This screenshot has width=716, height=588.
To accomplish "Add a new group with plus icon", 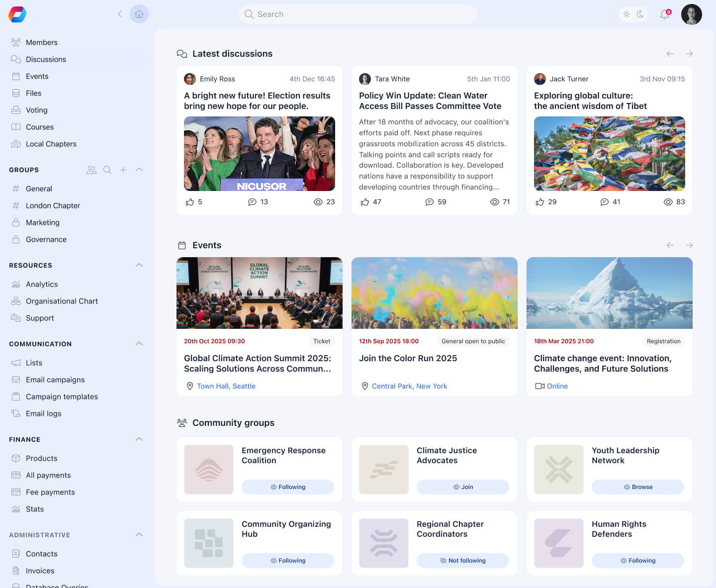I will click(123, 170).
